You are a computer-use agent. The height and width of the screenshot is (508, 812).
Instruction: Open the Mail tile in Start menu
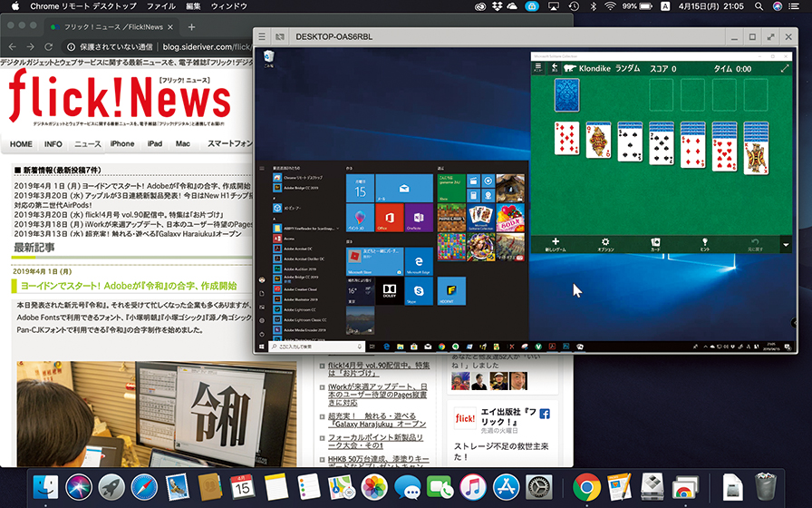[x=404, y=188]
